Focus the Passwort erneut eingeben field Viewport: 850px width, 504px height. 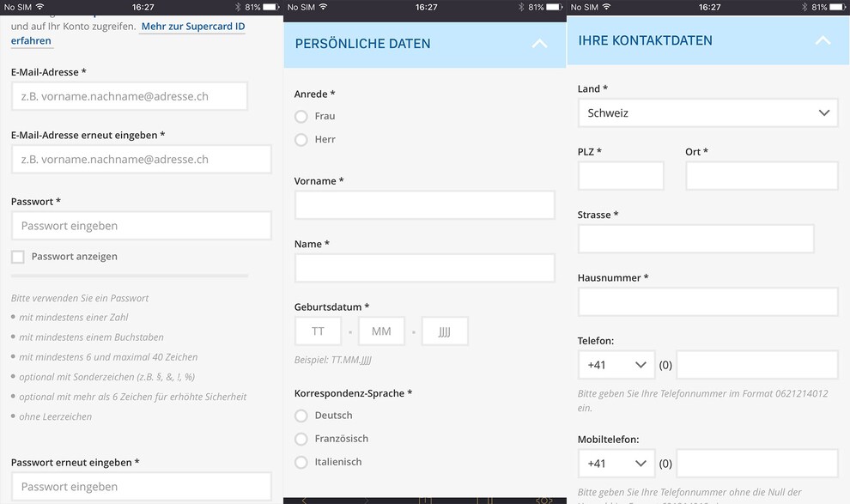point(142,487)
